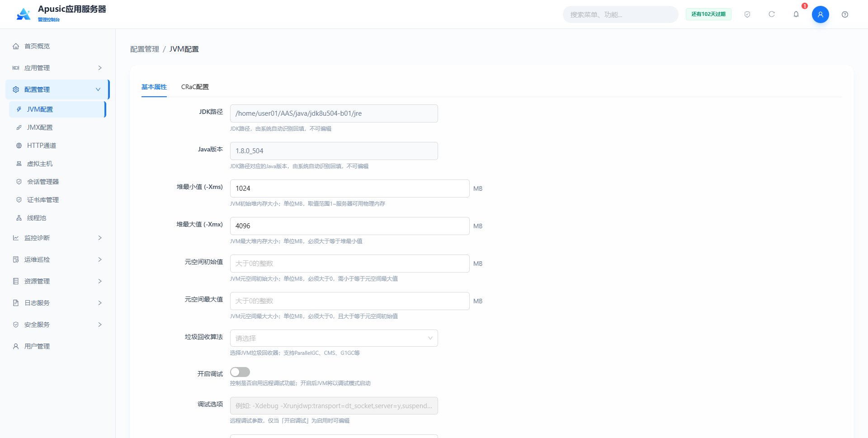
Task: Click the 线程池 icon
Action: pyautogui.click(x=19, y=218)
